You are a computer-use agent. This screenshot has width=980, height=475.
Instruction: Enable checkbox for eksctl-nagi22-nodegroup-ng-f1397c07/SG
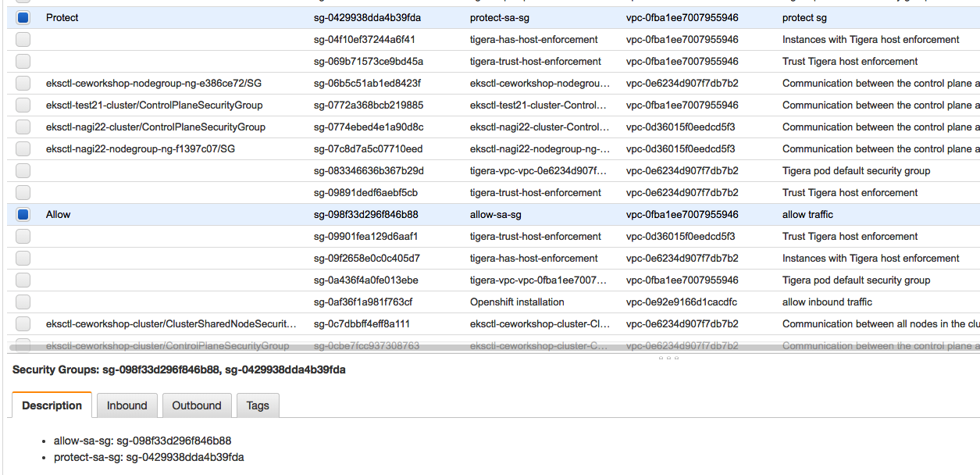[x=23, y=148]
